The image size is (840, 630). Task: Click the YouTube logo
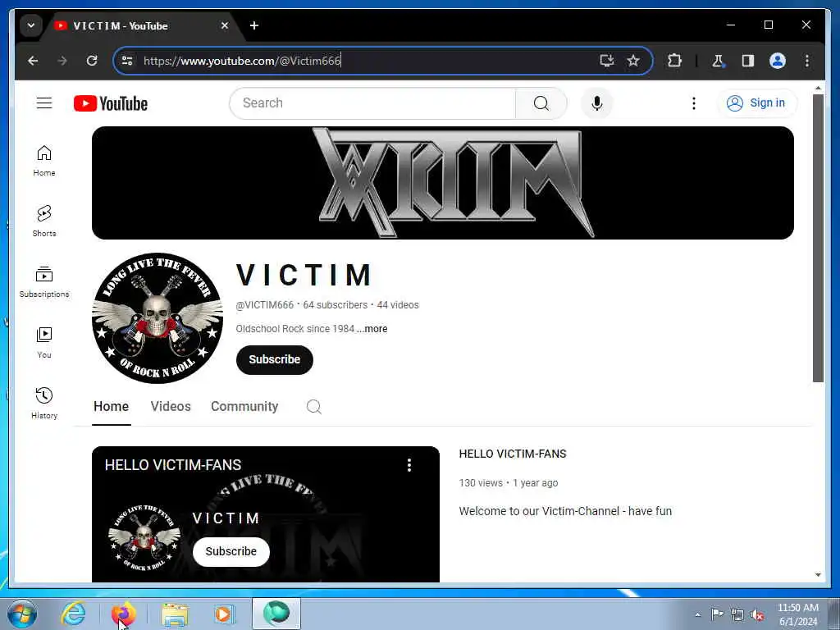(111, 103)
